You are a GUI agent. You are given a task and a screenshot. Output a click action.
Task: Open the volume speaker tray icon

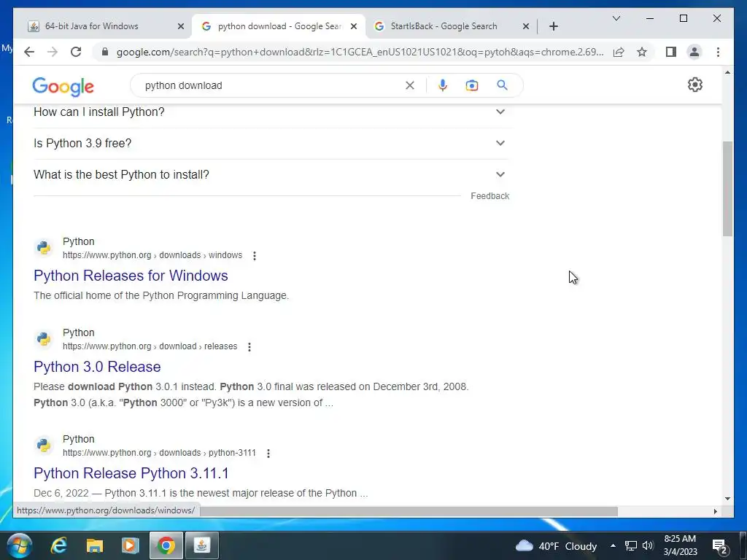[x=648, y=545]
